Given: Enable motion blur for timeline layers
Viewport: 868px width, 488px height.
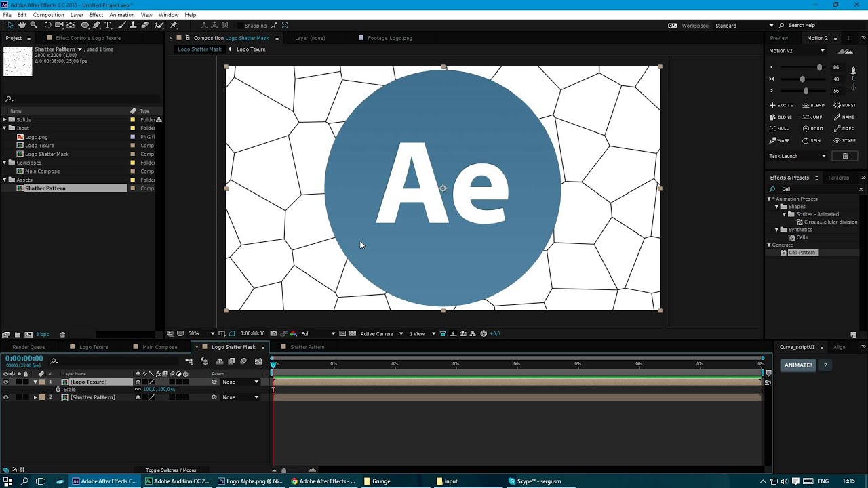Looking at the screenshot, I should 243,361.
